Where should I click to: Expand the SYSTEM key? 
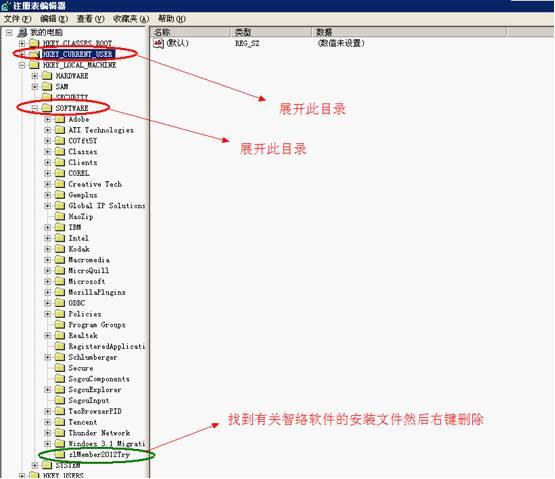coord(35,465)
